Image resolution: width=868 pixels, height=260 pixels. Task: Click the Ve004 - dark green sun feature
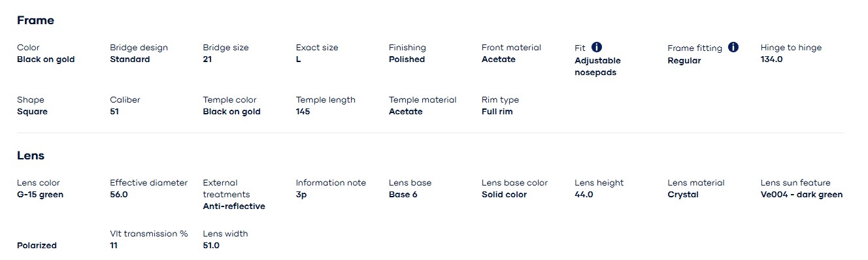click(801, 195)
